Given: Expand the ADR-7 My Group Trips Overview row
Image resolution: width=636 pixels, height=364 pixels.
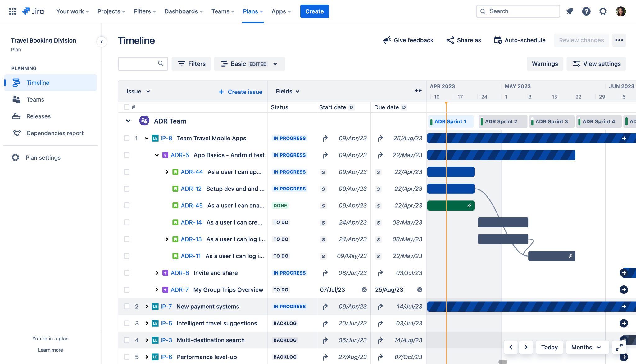Looking at the screenshot, I should tap(157, 289).
